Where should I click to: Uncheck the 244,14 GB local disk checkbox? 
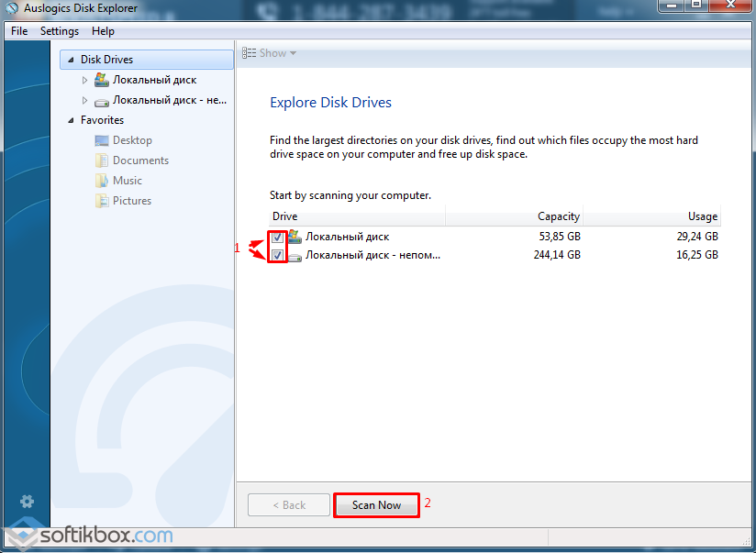pyautogui.click(x=277, y=255)
